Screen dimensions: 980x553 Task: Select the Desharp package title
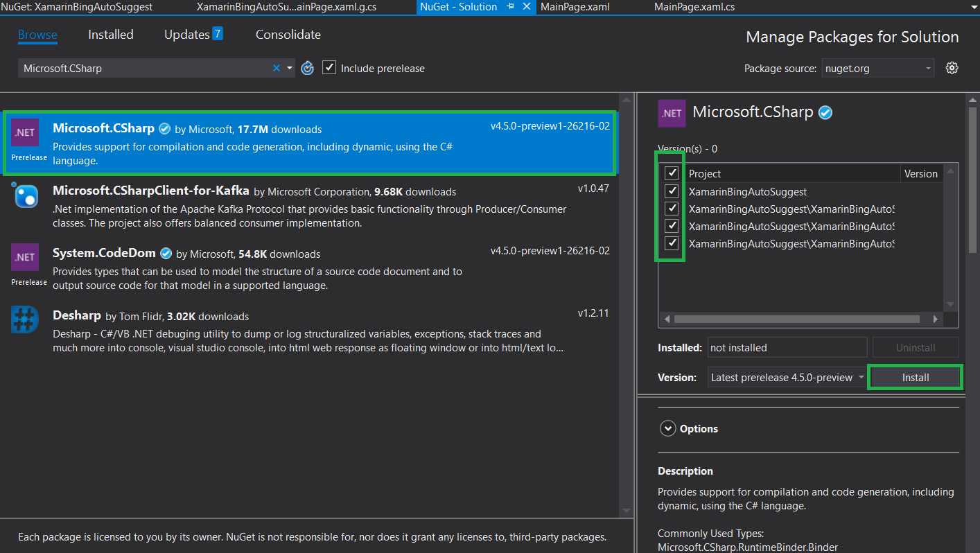(x=77, y=315)
